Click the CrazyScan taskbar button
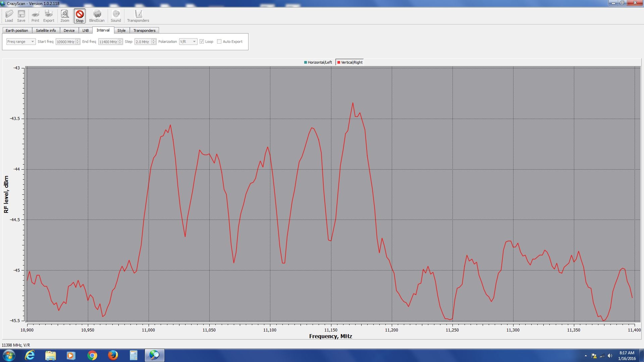The image size is (644, 362). [154, 355]
